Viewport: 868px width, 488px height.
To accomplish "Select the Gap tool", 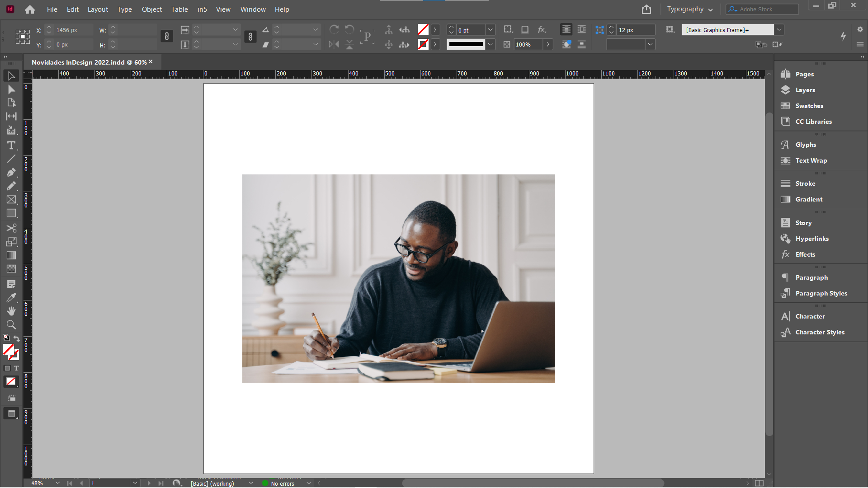I will (x=11, y=116).
